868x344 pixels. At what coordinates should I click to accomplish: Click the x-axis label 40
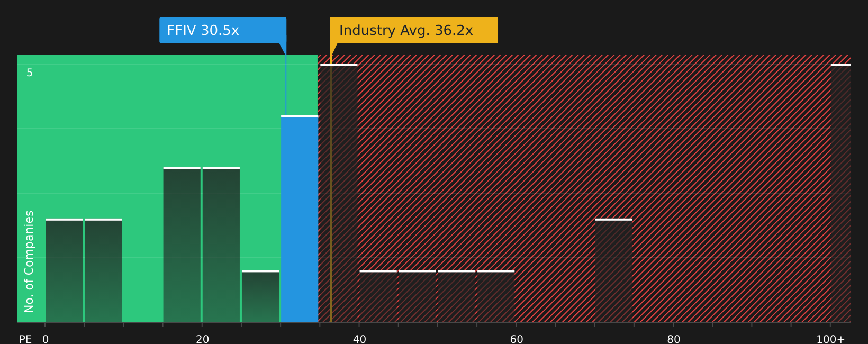pyautogui.click(x=359, y=339)
